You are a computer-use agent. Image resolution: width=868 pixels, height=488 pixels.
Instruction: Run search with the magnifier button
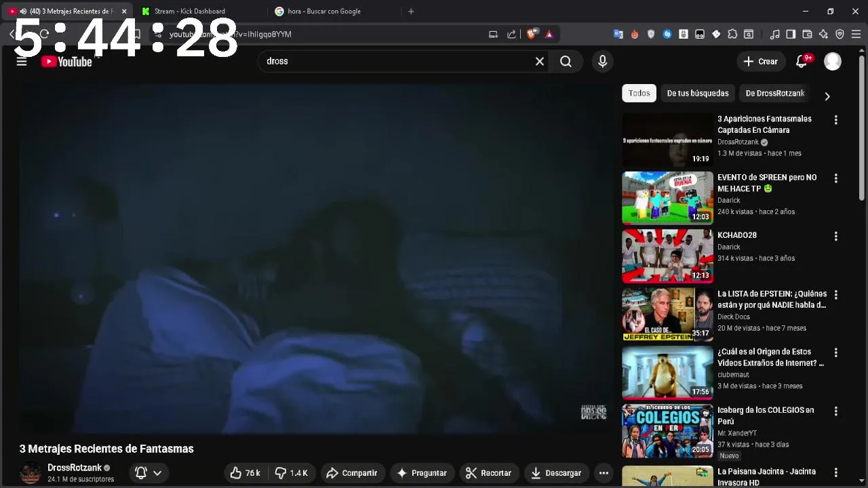[566, 62]
